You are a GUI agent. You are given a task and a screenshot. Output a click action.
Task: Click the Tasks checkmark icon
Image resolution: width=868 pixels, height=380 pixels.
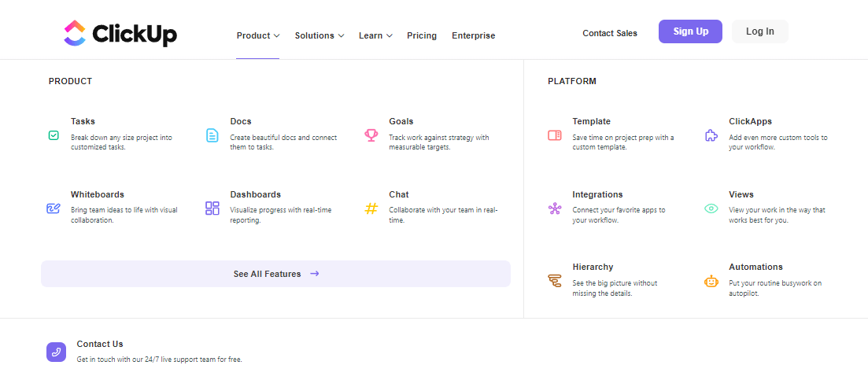click(54, 135)
